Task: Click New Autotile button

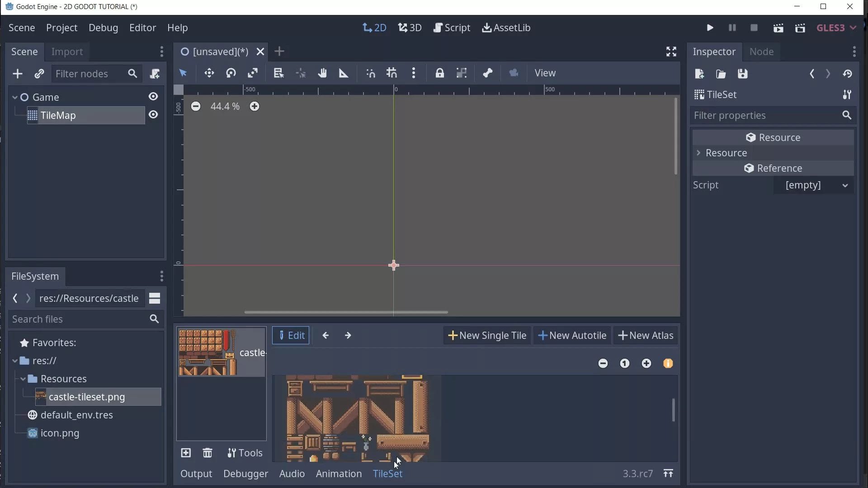Action: [x=572, y=335]
